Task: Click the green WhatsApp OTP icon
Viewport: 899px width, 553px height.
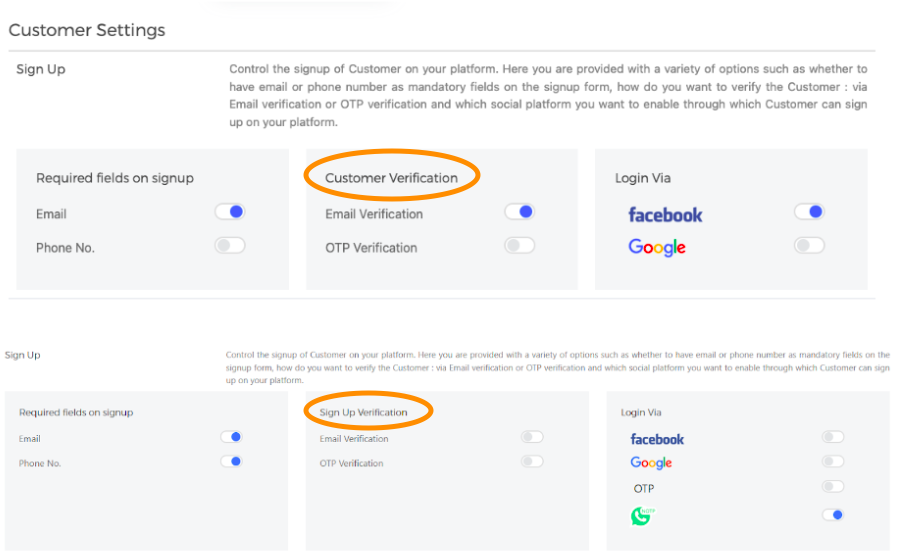Action: pyautogui.click(x=641, y=516)
